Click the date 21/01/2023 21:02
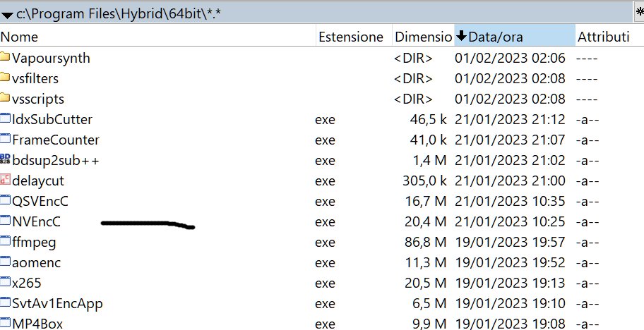Viewport: 644px width, 330px height. [510, 160]
